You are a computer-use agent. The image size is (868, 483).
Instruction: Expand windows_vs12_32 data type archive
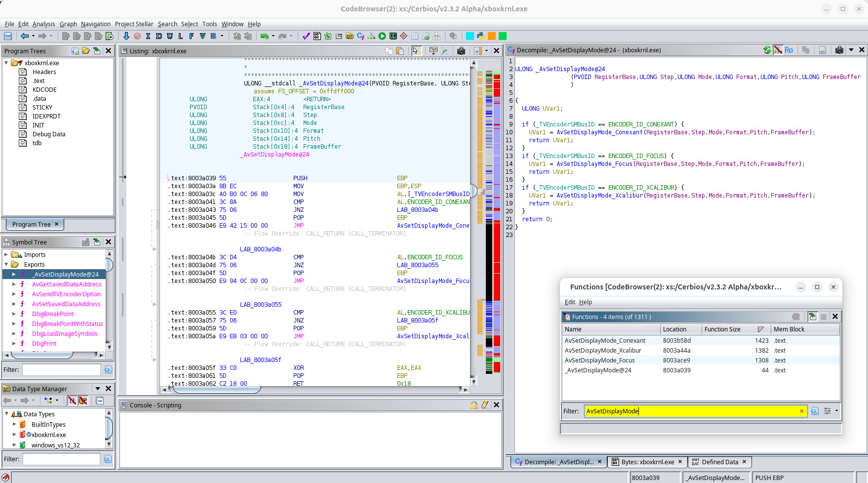pyautogui.click(x=14, y=445)
